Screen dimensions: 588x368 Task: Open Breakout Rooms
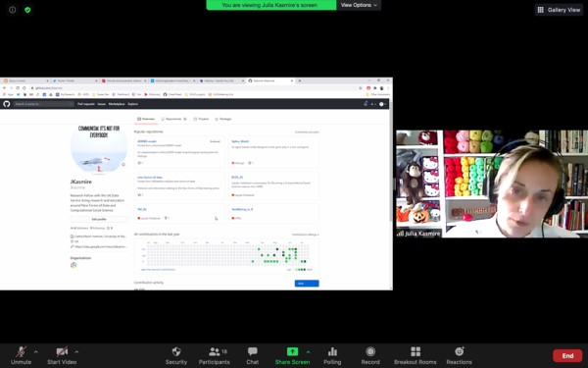click(x=416, y=355)
